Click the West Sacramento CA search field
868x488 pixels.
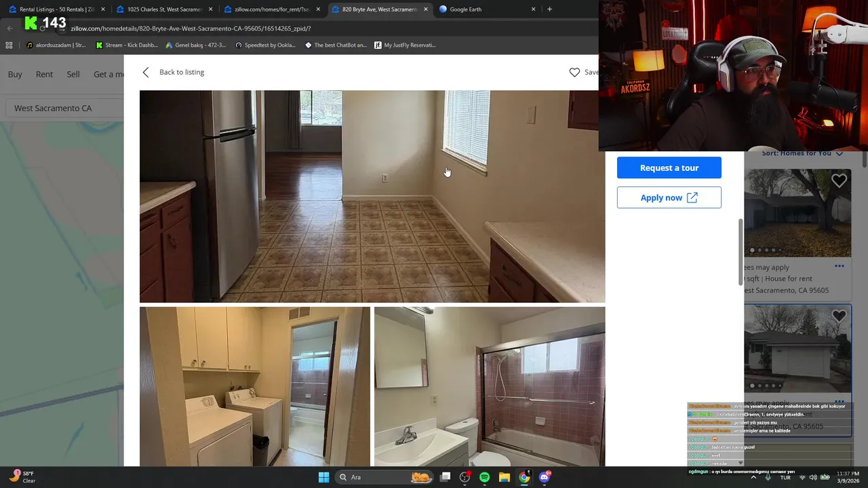click(66, 108)
